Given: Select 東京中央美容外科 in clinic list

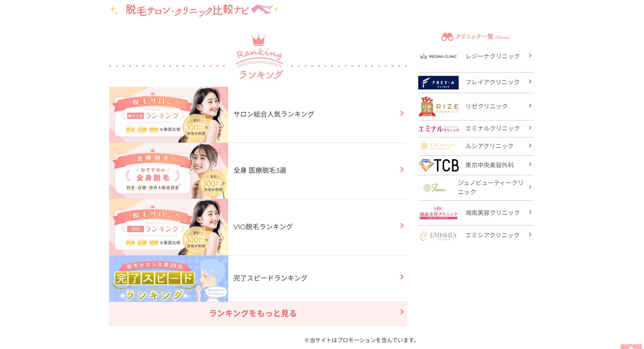Looking at the screenshot, I should (489, 165).
